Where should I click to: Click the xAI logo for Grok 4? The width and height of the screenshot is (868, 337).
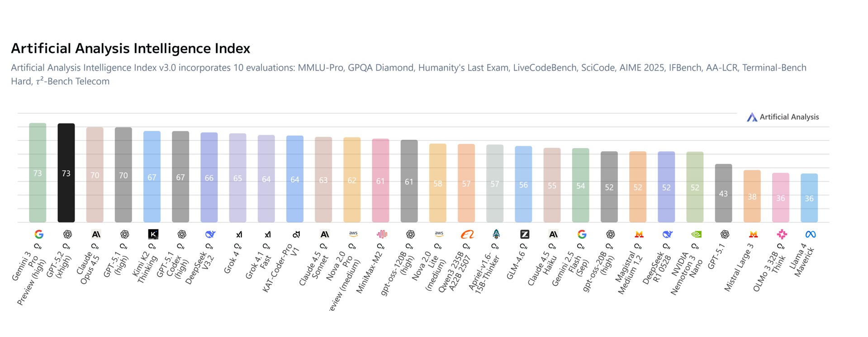(239, 235)
